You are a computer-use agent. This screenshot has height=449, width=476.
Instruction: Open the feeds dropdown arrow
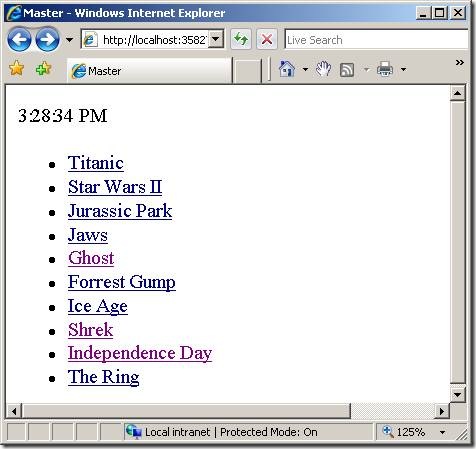pyautogui.click(x=367, y=69)
